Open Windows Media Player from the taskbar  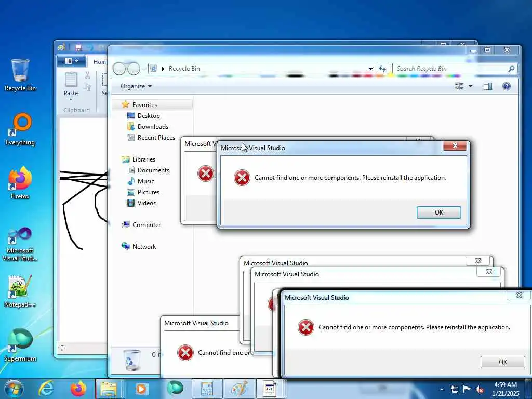click(141, 389)
